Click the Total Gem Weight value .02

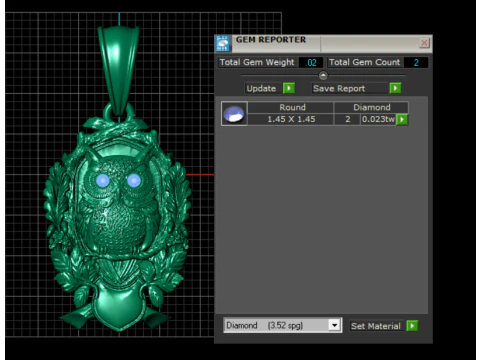tap(311, 63)
